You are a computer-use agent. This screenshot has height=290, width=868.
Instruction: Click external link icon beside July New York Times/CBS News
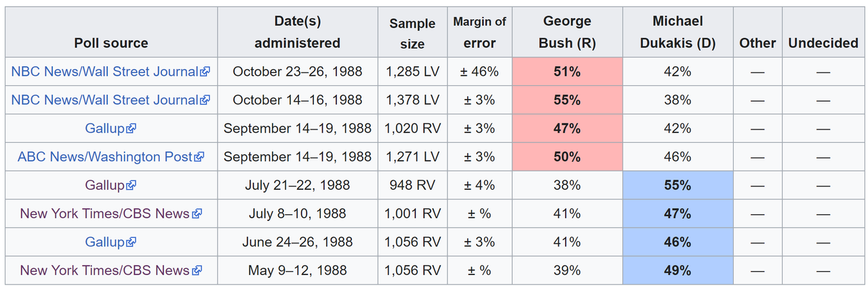point(197,214)
